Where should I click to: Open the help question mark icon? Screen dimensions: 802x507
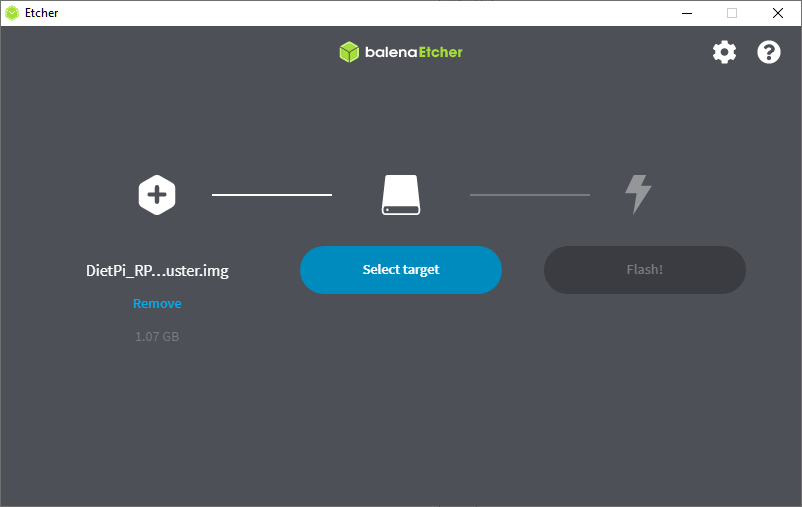tap(769, 52)
